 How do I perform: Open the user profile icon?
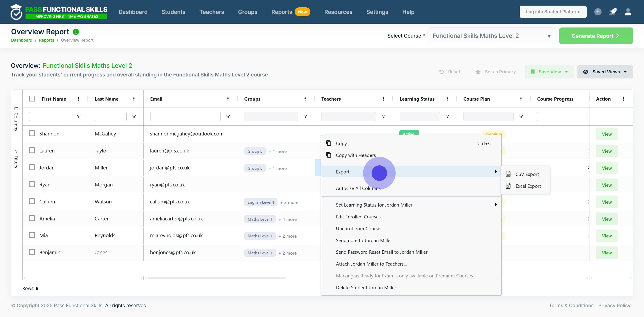tap(628, 12)
